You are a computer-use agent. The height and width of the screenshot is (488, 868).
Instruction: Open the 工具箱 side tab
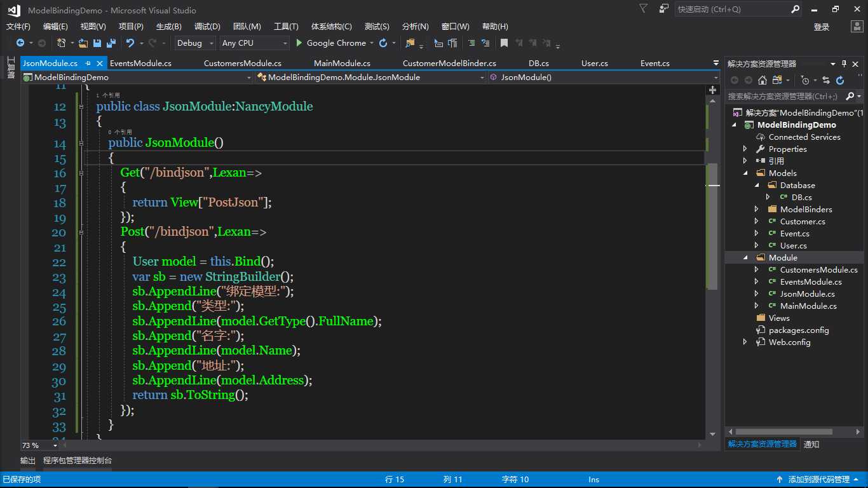coord(11,67)
